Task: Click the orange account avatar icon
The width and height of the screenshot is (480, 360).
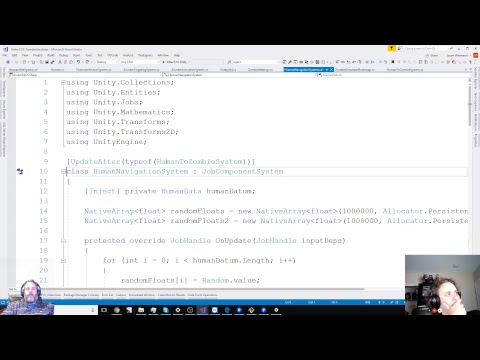Action: pos(476,55)
